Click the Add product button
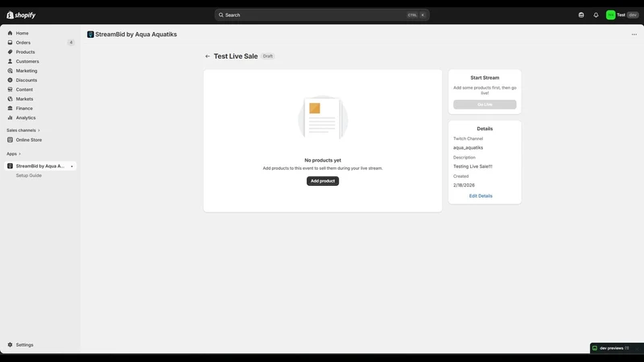 tap(323, 181)
